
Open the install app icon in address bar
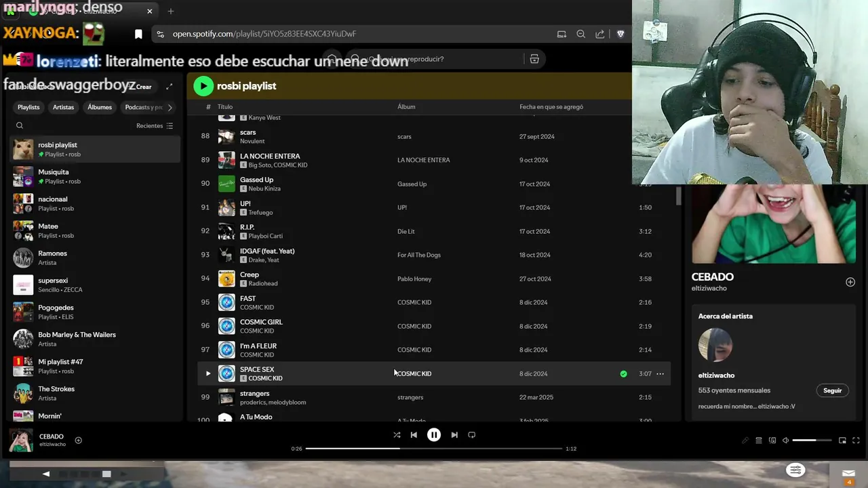tap(561, 34)
